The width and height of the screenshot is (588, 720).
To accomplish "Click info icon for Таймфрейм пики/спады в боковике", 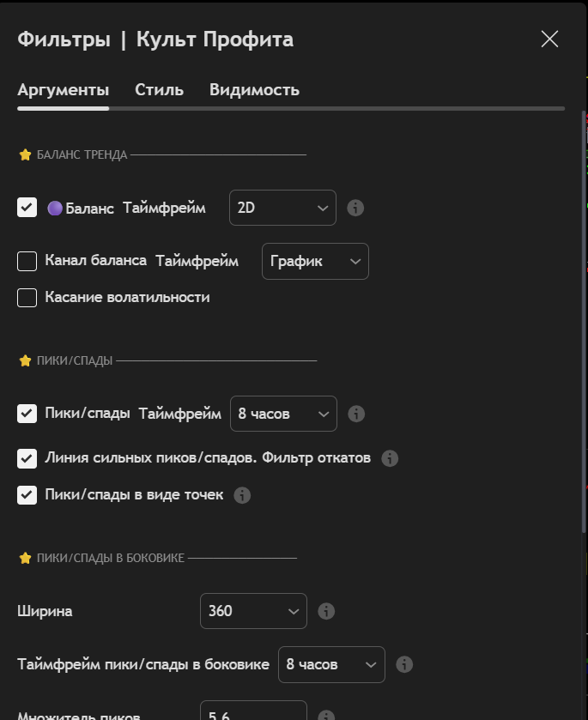I will tap(404, 664).
